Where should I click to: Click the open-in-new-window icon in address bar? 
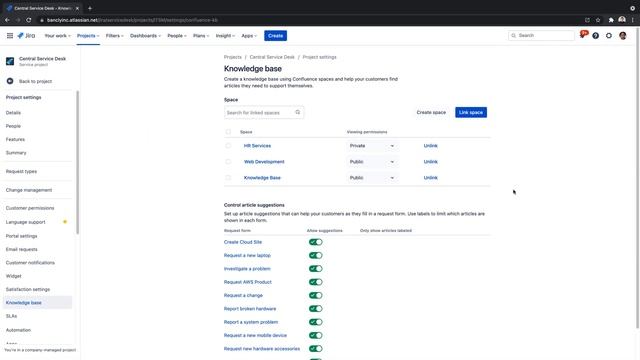pos(587,20)
